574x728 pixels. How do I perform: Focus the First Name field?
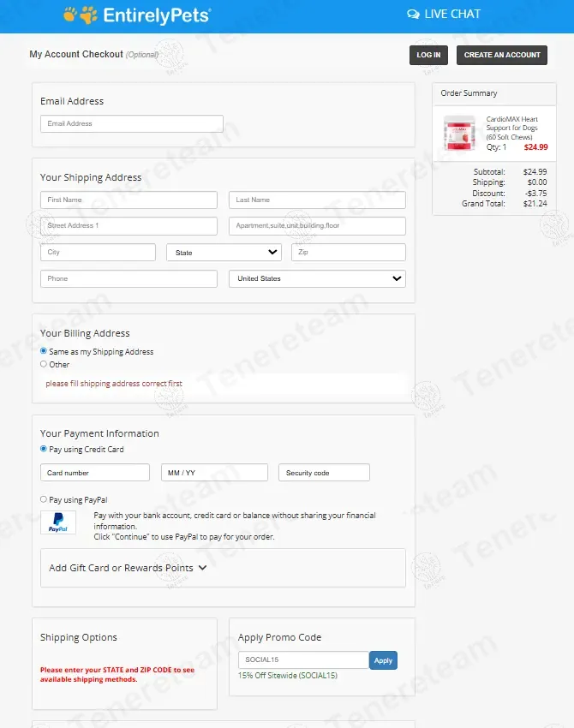[x=129, y=200]
